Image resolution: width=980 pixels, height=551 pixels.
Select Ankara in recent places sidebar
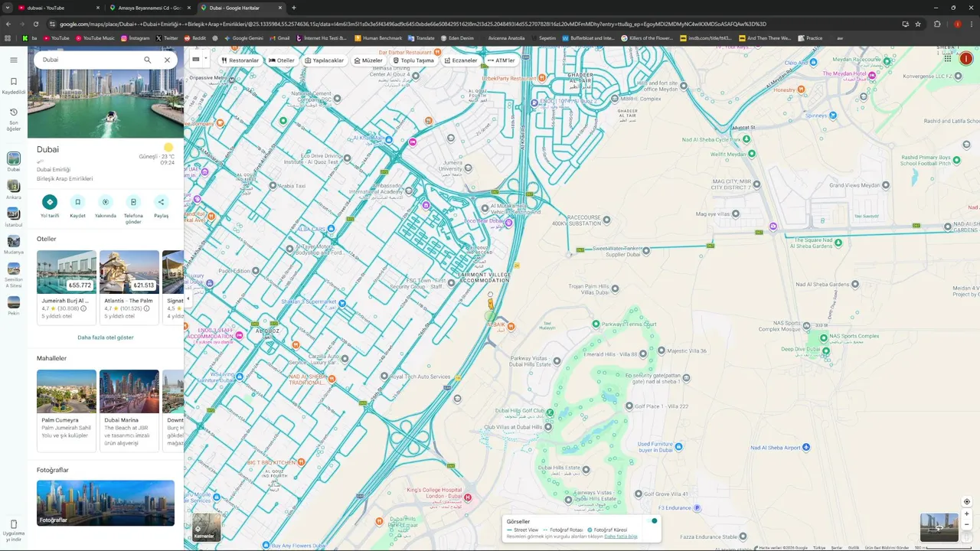tap(13, 190)
